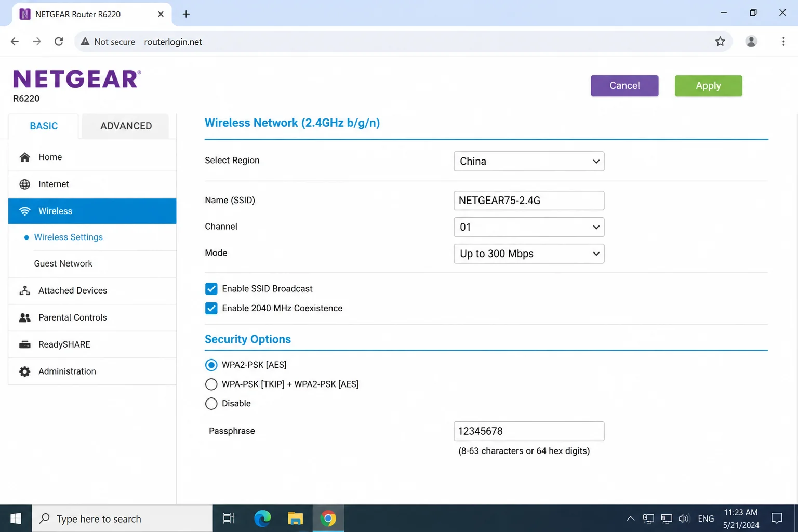Viewport: 798px width, 532px height.
Task: Click the 11:23 AM clock
Action: tap(741, 513)
